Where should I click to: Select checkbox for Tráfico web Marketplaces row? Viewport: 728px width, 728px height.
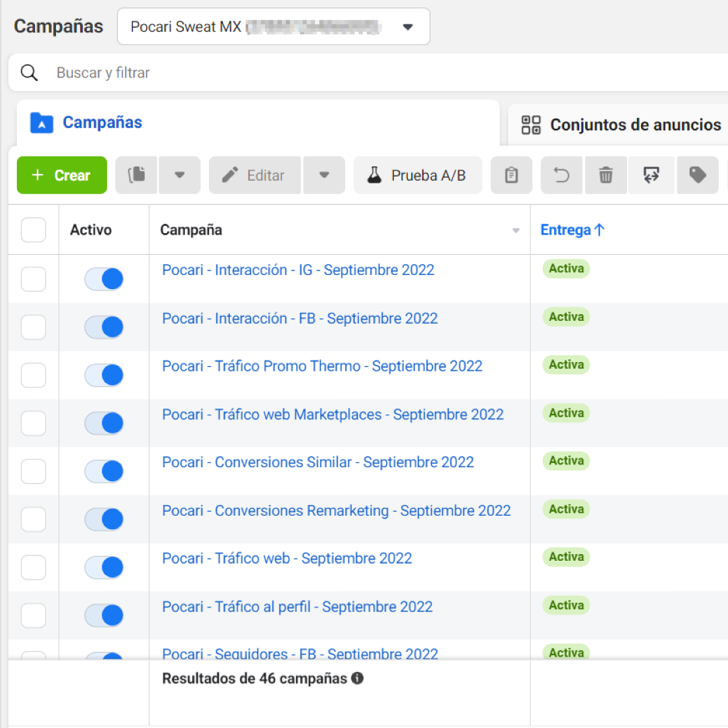tap(34, 423)
